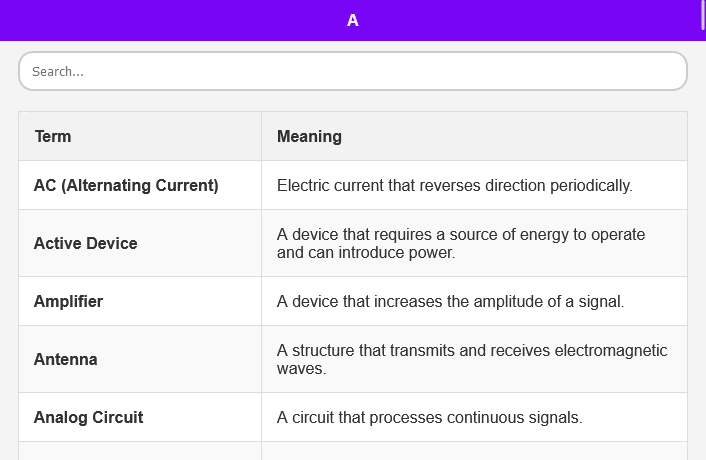
Task: Click the definition of alternating current
Action: (454, 185)
